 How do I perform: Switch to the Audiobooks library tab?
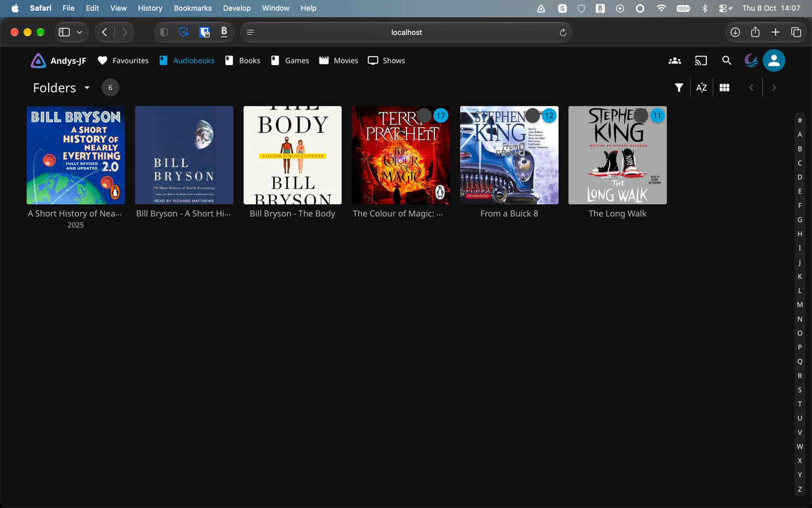[x=186, y=61]
